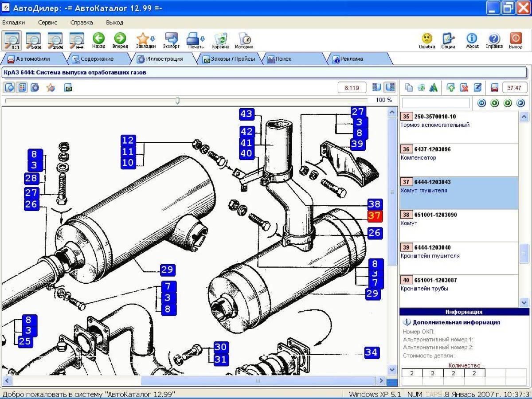Viewport: 532px width, 399px height.
Task: Select part 39 Кронштейн глушителя
Action: (458, 258)
